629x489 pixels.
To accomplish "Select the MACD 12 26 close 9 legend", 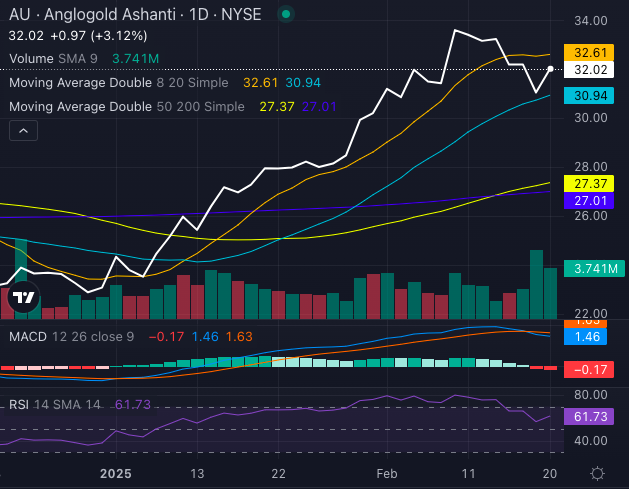I will click(71, 336).
